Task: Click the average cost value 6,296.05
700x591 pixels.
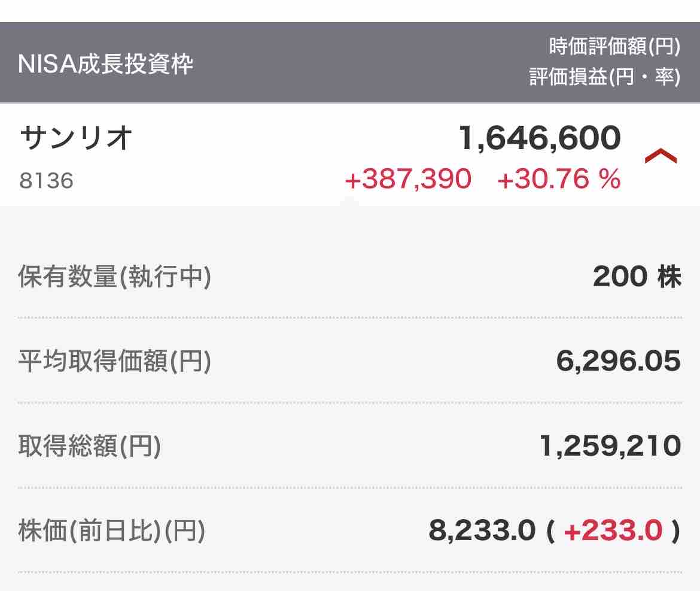Action: tap(618, 361)
